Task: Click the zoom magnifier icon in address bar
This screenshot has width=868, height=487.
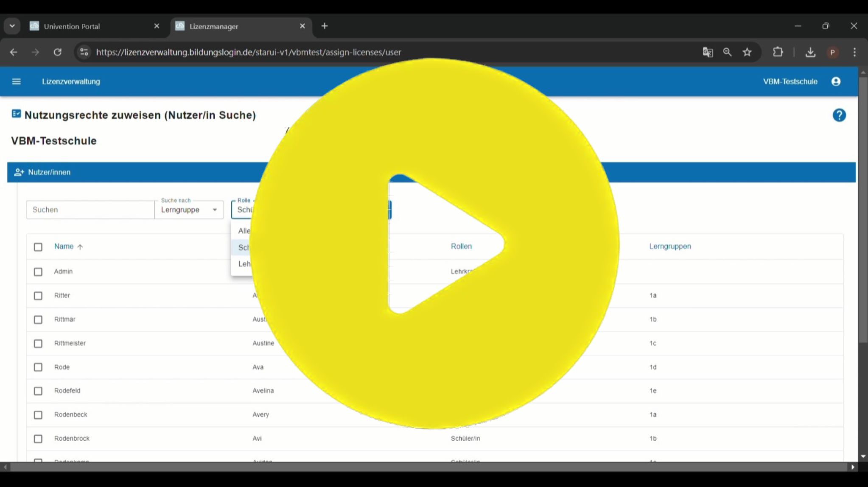Action: [727, 52]
